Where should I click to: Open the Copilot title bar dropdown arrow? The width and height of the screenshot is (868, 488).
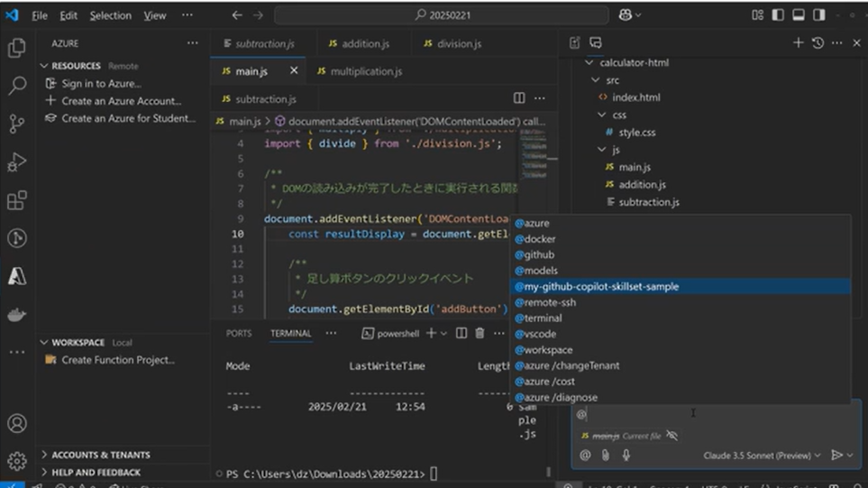pos(638,15)
